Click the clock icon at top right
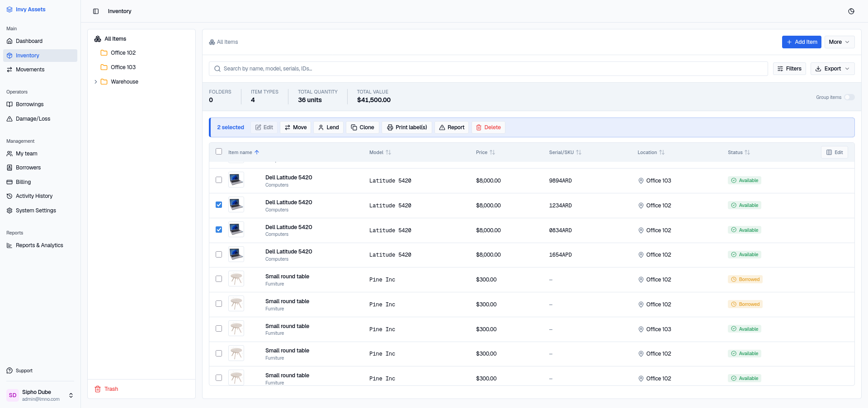868x408 pixels. click(x=851, y=11)
